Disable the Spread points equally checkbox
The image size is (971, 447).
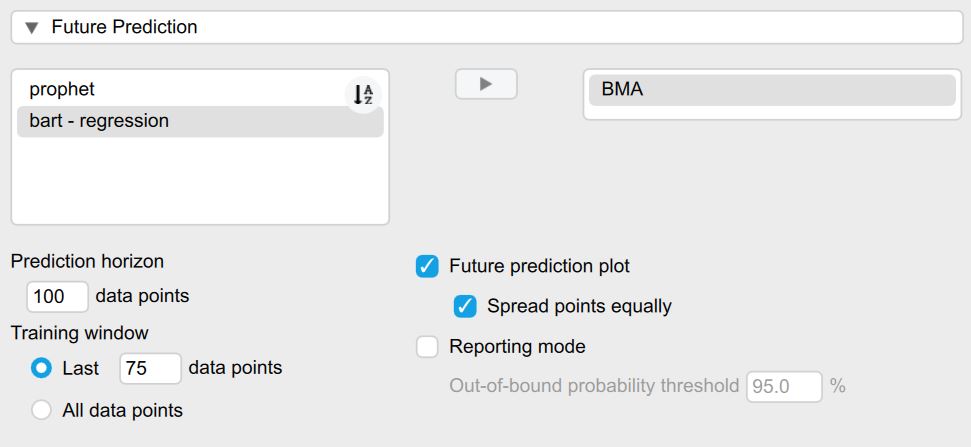[465, 306]
